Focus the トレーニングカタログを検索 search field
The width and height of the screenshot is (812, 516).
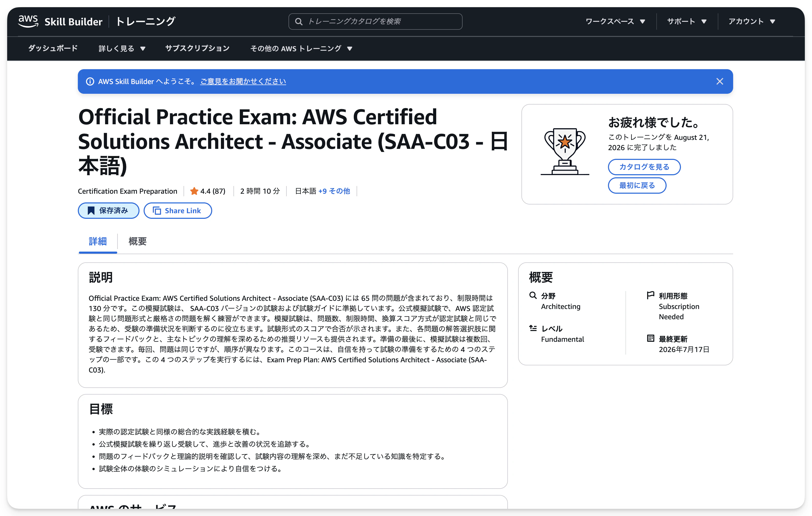coord(375,22)
